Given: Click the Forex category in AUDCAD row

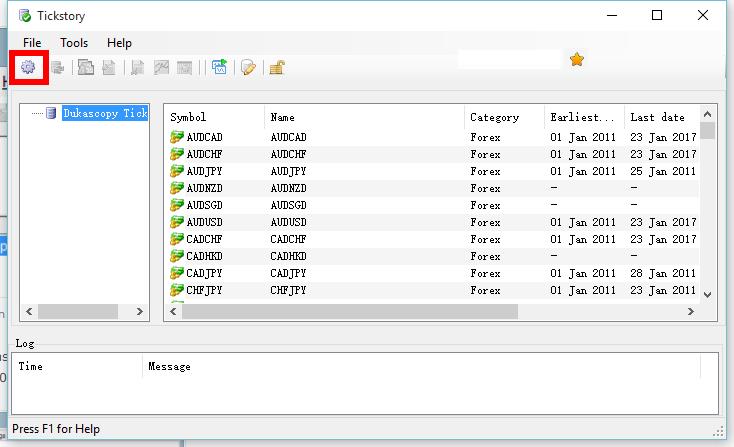Looking at the screenshot, I should click(x=485, y=137).
